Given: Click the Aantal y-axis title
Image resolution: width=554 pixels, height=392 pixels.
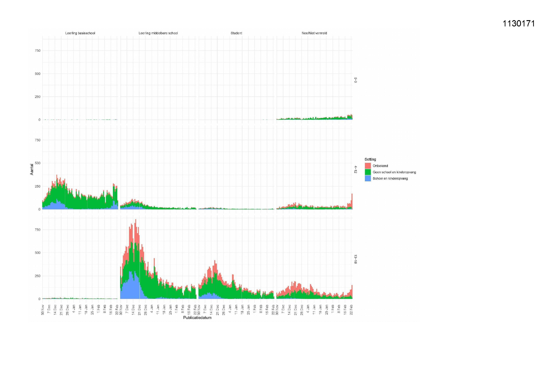Looking at the screenshot, I should pos(32,169).
